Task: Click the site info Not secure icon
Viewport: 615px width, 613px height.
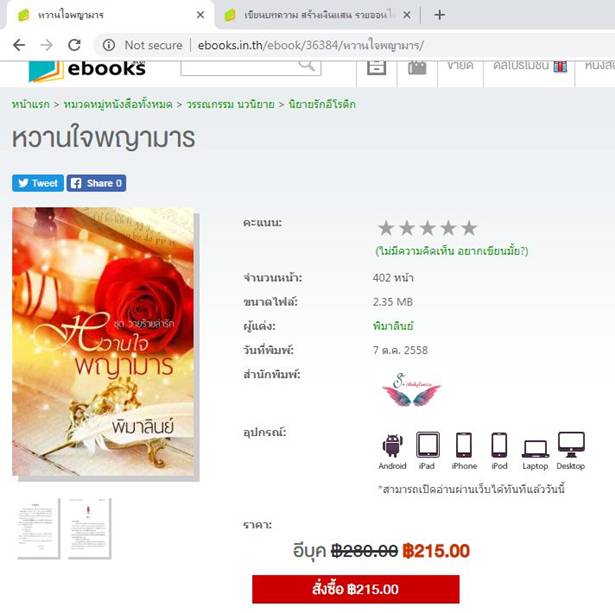Action: tap(109, 45)
